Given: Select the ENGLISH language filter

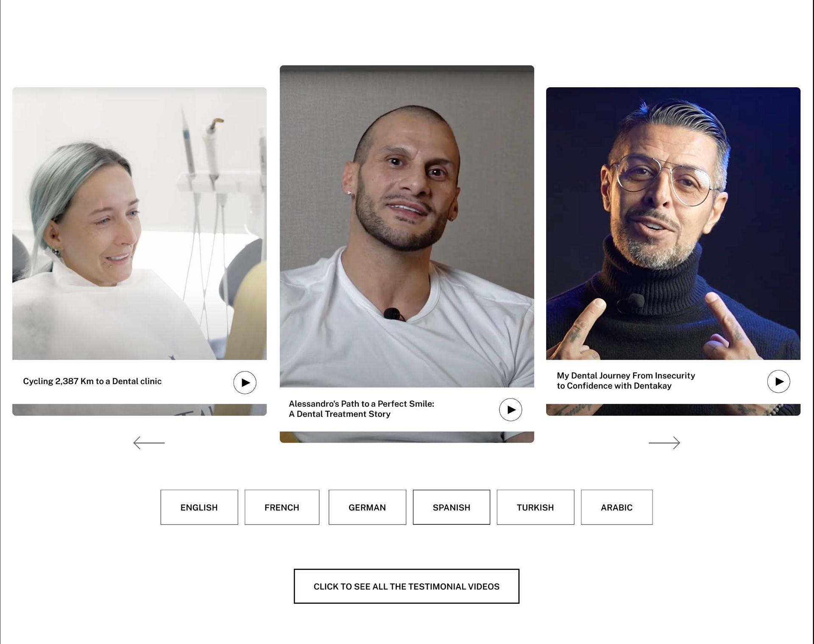Looking at the screenshot, I should click(x=199, y=507).
